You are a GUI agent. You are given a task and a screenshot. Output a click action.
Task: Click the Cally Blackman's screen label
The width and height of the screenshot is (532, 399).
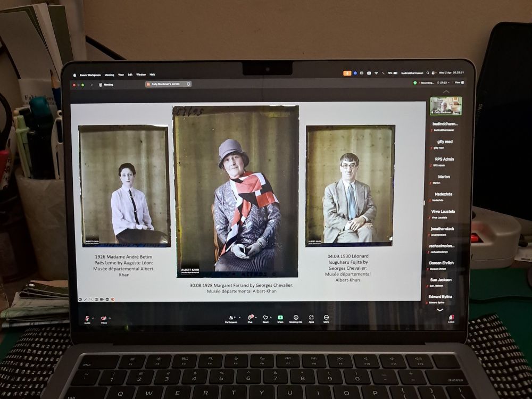coord(165,84)
